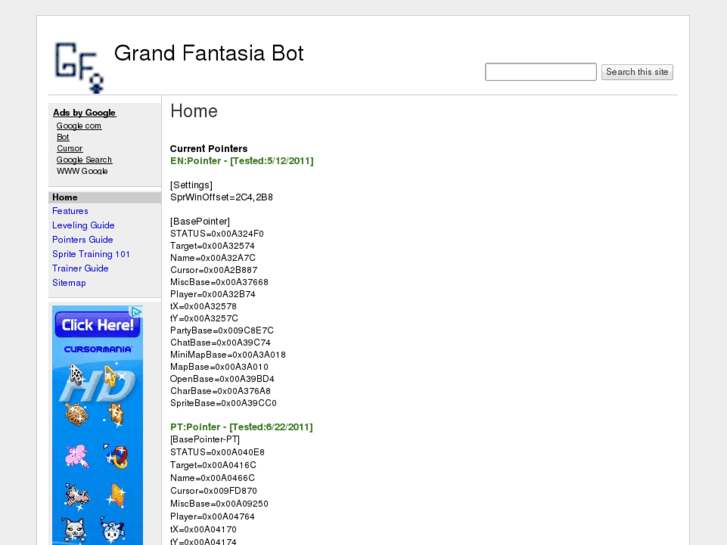Viewport: 727px width, 545px height.
Task: Click the PartyBase=0x009C8E7C line
Action: [222, 330]
